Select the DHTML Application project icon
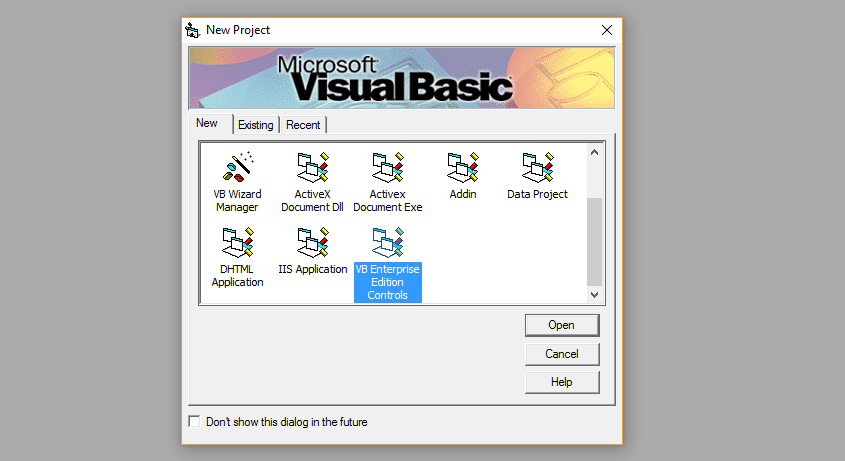This screenshot has width=845, height=461. 238,242
